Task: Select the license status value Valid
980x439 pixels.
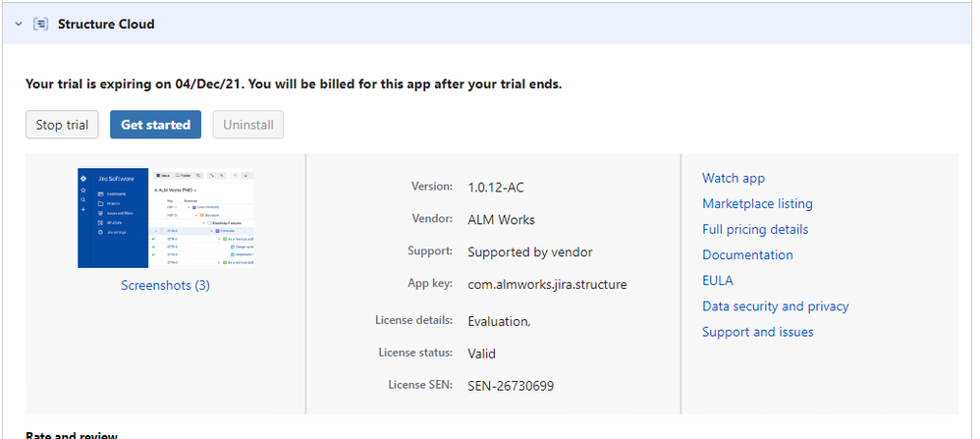Action: coord(481,354)
